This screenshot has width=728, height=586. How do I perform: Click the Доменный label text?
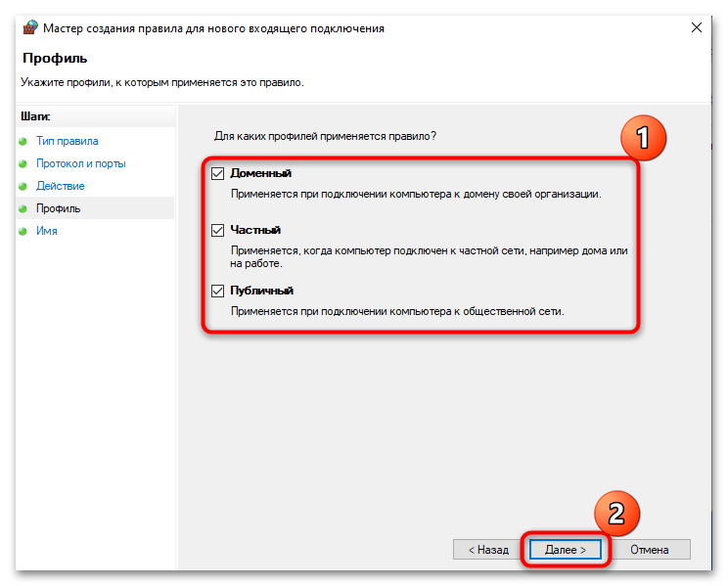click(x=261, y=173)
